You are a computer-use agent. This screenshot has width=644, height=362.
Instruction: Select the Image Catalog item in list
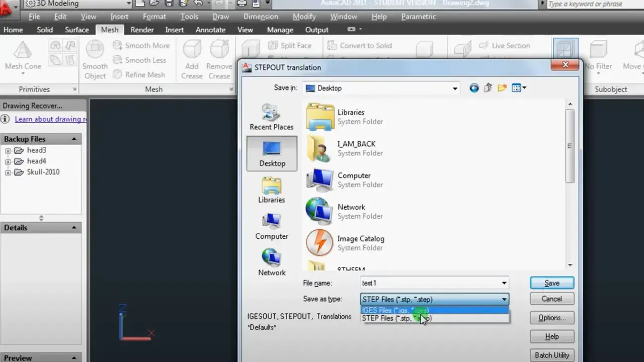coord(346,243)
